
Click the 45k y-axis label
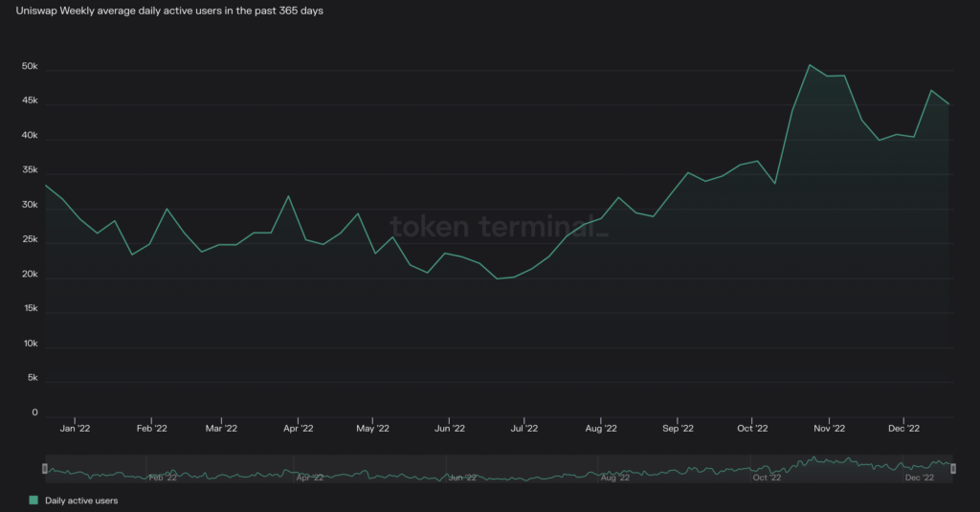[30, 100]
